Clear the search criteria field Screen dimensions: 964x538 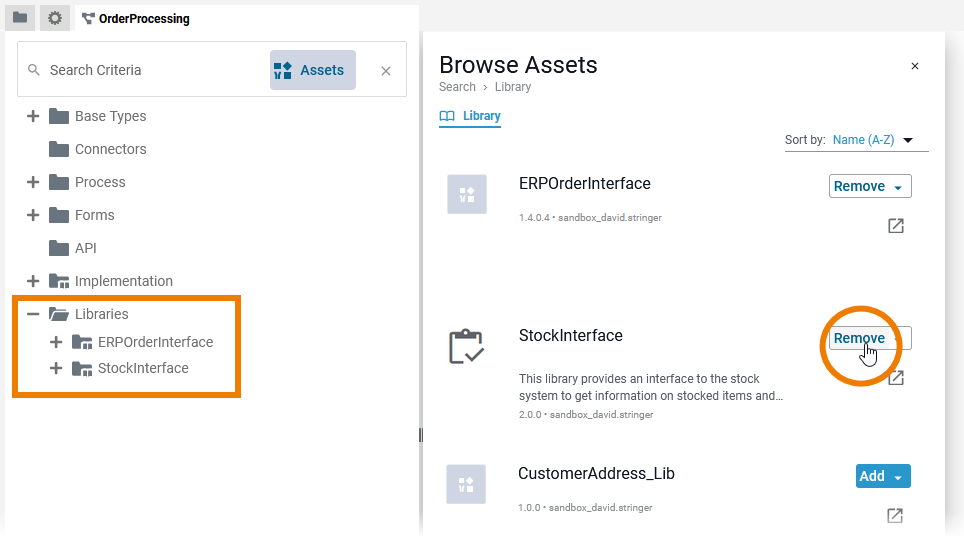coord(386,71)
